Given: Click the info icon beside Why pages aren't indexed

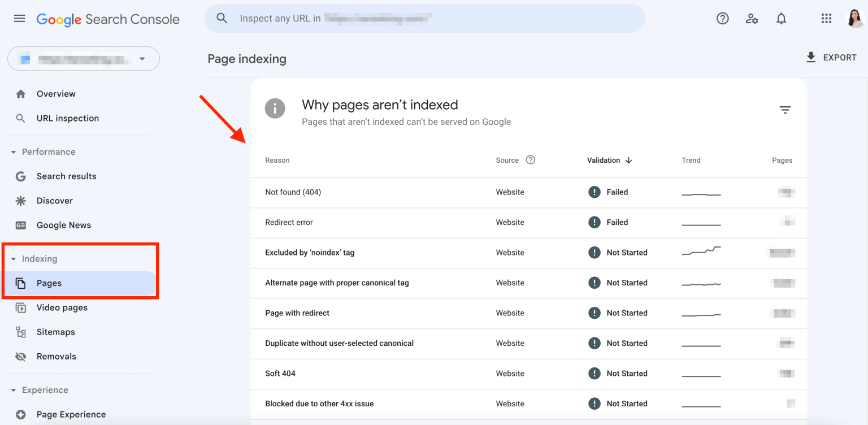Looking at the screenshot, I should coord(275,108).
